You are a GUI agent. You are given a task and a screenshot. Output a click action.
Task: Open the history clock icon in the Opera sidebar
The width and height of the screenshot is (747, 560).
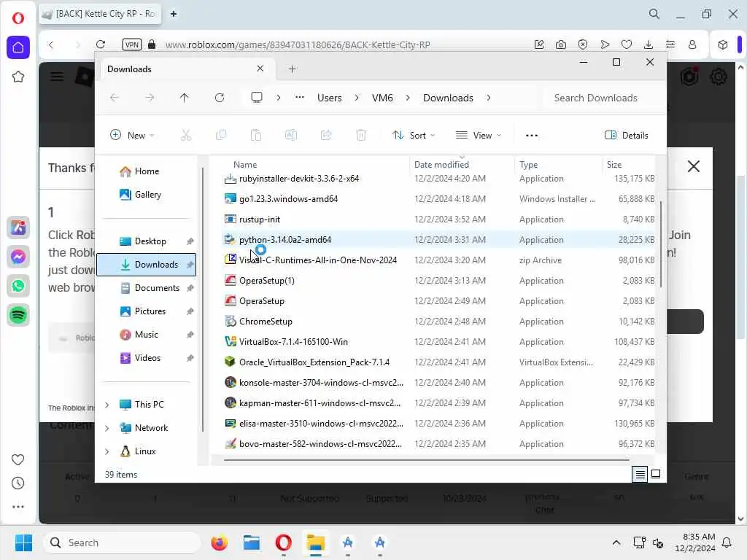click(x=18, y=483)
